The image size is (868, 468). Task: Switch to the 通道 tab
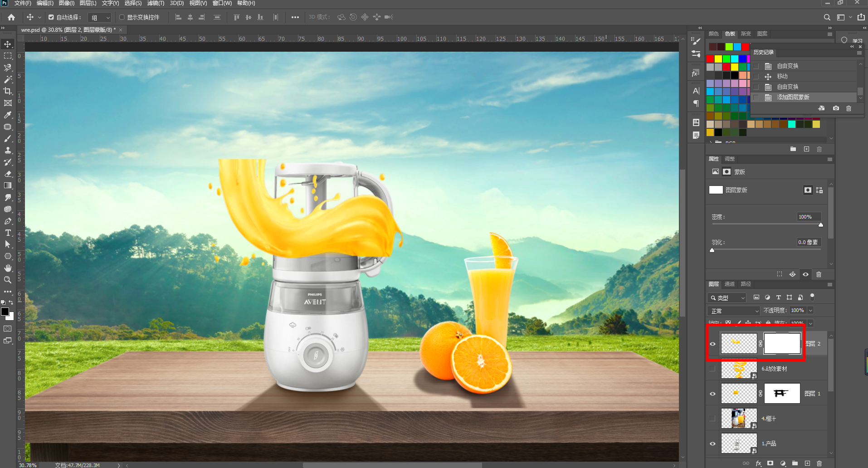pyautogui.click(x=730, y=284)
